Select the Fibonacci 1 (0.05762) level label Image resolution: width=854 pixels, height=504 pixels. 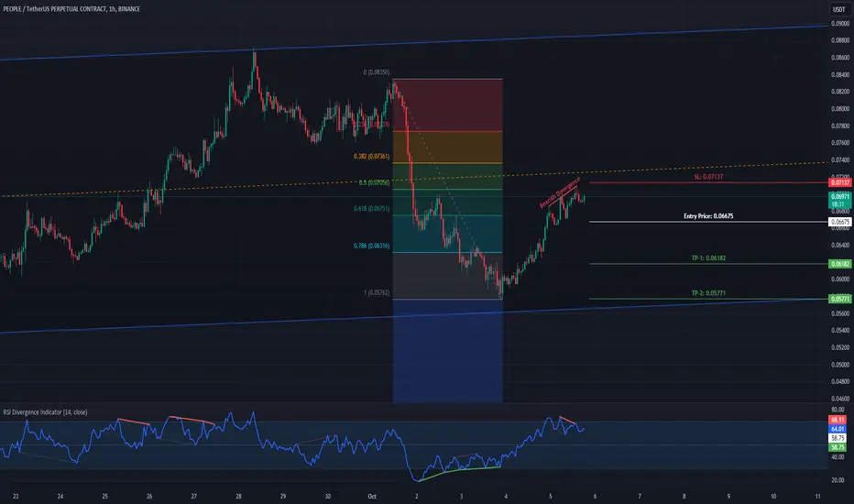[377, 292]
